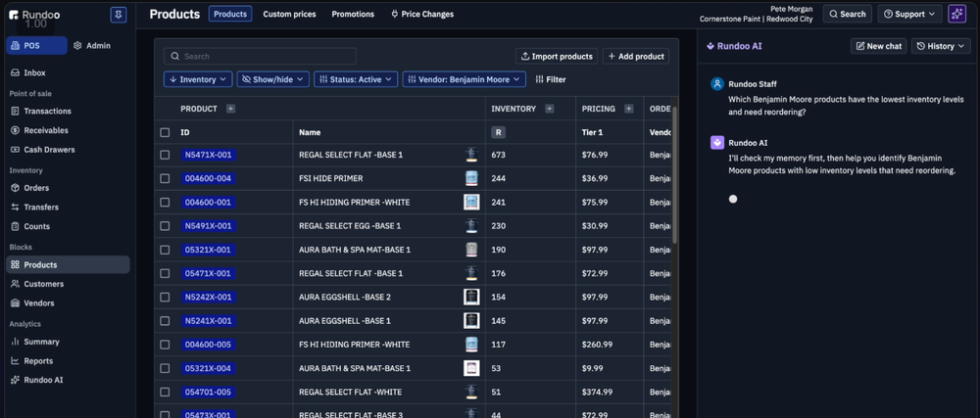Check the box for 004600-004
Image resolution: width=980 pixels, height=418 pixels.
coord(165,178)
